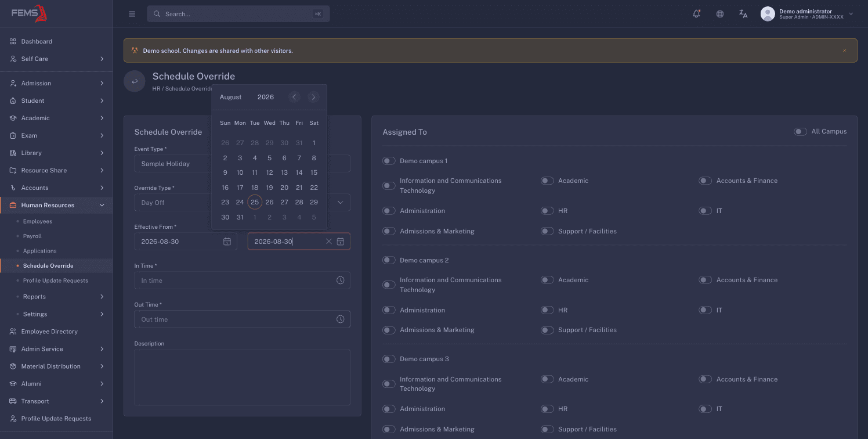This screenshot has height=439, width=868.
Task: Toggle HR department under Demo campus 2
Action: pos(547,310)
